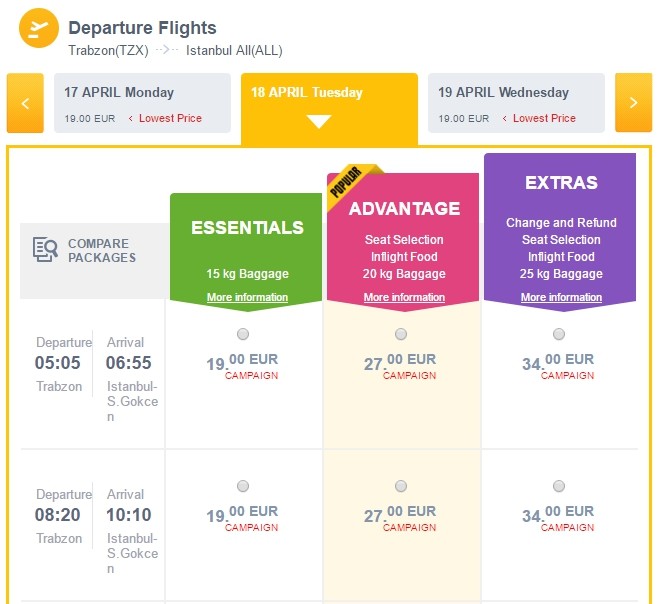Image resolution: width=660 pixels, height=604 pixels.
Task: Choose Essentials fare for 08:20 flight
Action: [x=243, y=486]
